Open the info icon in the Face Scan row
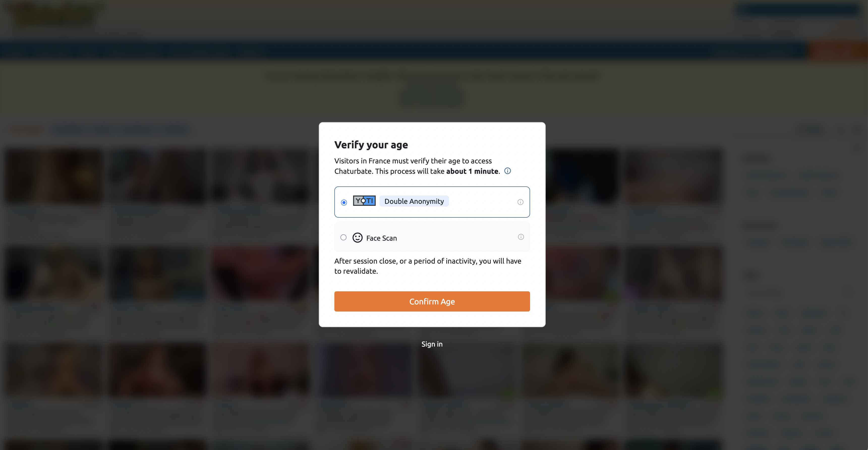The width and height of the screenshot is (868, 450). point(520,237)
